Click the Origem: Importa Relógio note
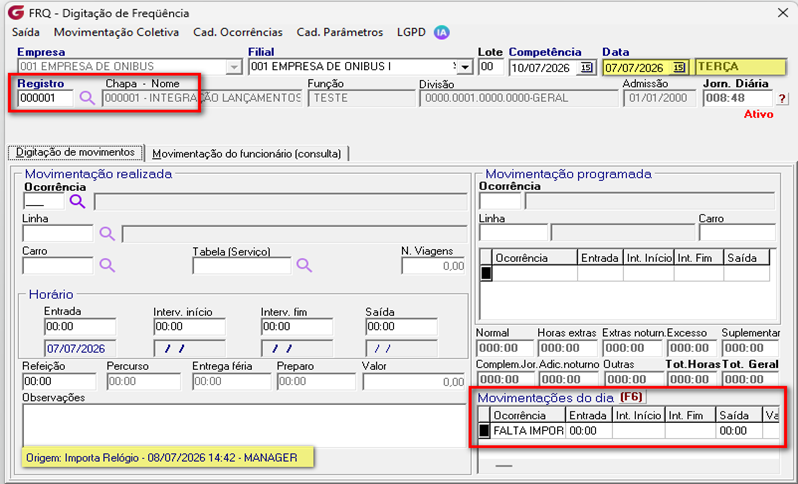The height and width of the screenshot is (484, 798). pos(168,458)
